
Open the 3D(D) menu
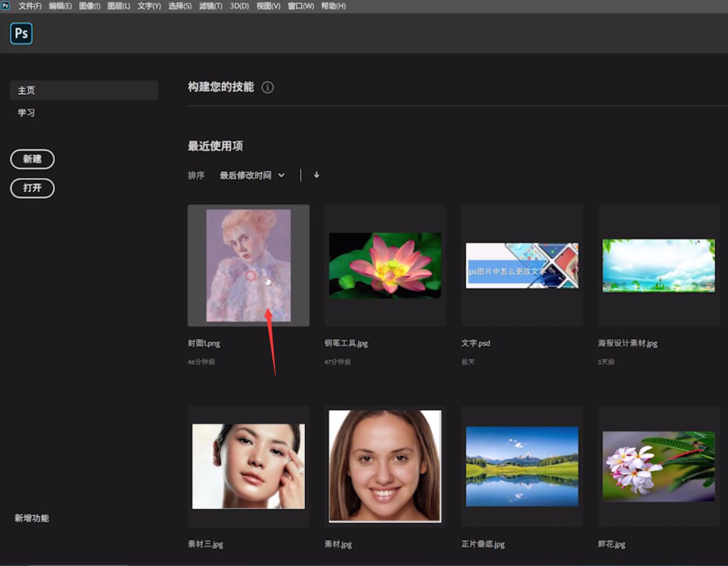[x=239, y=6]
